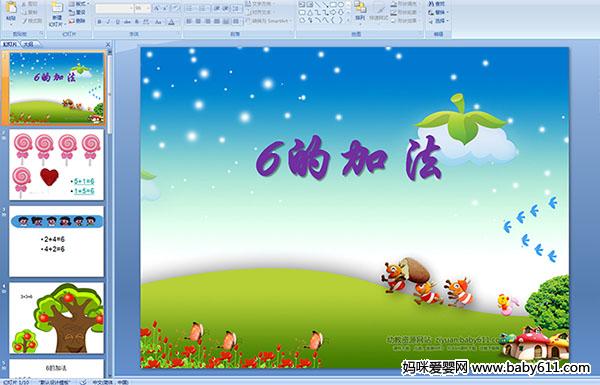Select the lollipop slide thumbnail
The image size is (600, 385).
click(56, 165)
